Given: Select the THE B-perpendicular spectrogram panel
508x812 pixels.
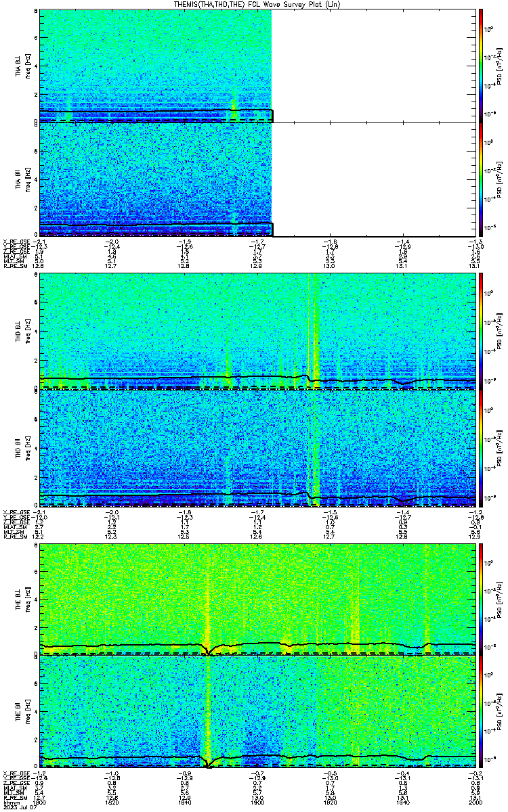Looking at the screenshot, I should point(258,599).
